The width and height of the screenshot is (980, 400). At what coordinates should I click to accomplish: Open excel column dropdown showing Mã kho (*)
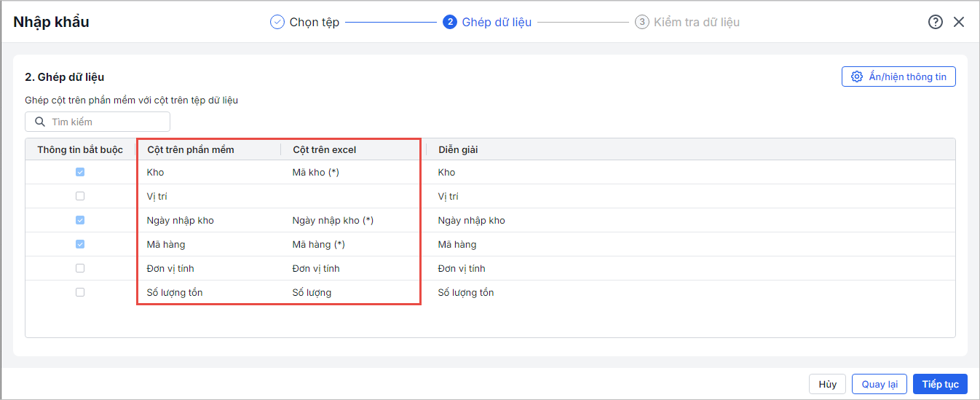tap(353, 172)
